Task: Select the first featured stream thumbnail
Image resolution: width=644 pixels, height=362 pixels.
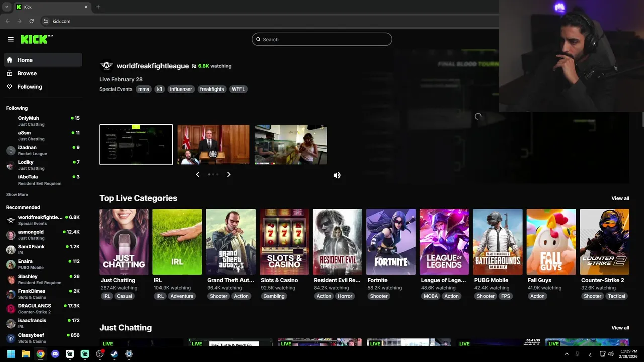Action: 136,144
